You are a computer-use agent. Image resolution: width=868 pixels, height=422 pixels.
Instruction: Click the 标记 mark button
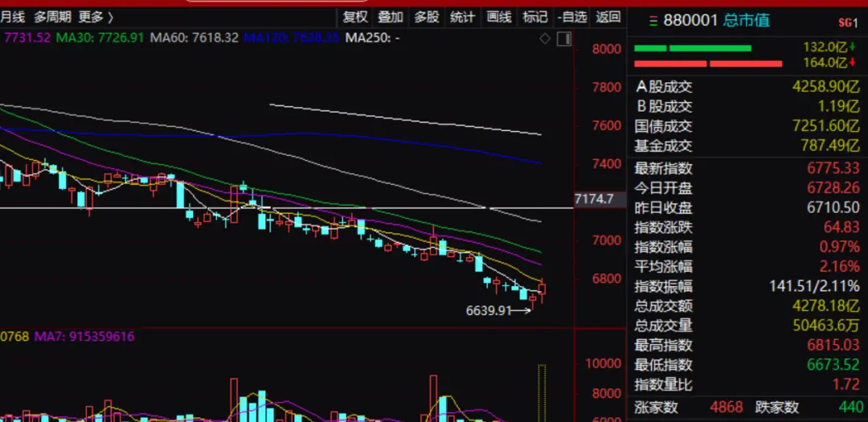pyautogui.click(x=534, y=16)
